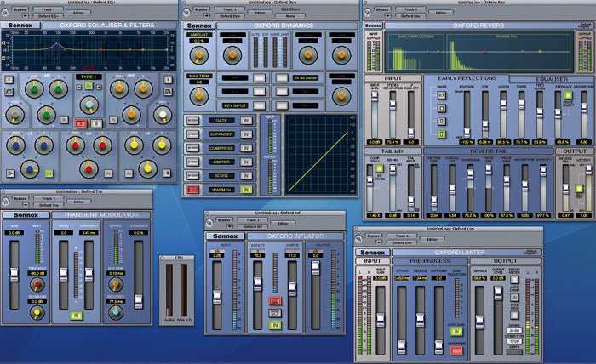The height and width of the screenshot is (364, 596).
Task: Open the Track 1 selector in the Oxford Rev header
Action: coord(410,9)
